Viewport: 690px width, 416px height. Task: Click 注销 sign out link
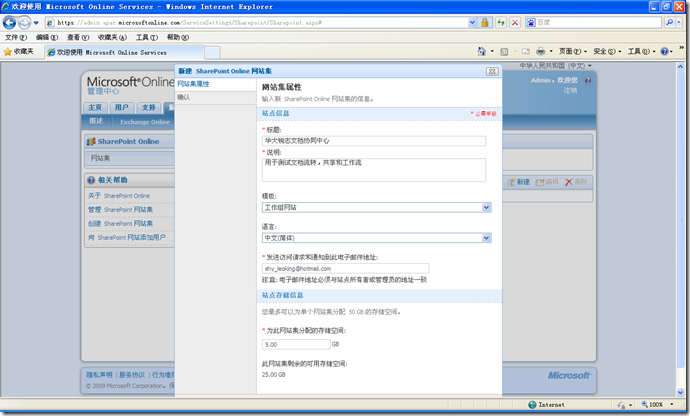click(570, 91)
